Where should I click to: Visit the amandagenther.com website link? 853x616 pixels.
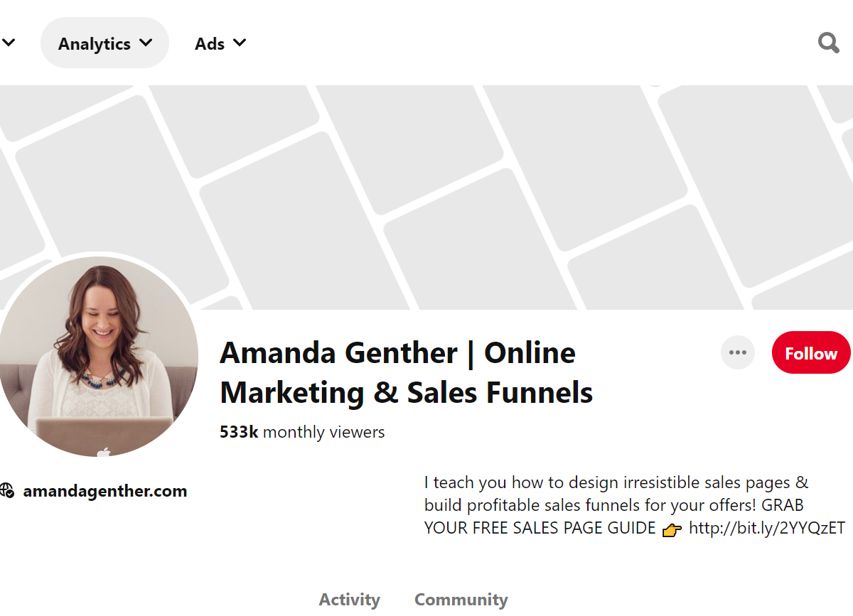(105, 491)
